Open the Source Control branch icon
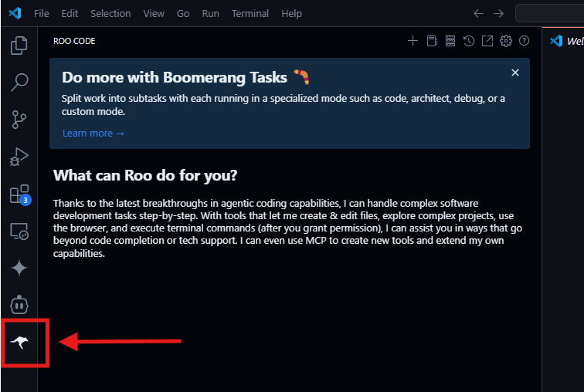584x392 pixels. click(x=19, y=120)
